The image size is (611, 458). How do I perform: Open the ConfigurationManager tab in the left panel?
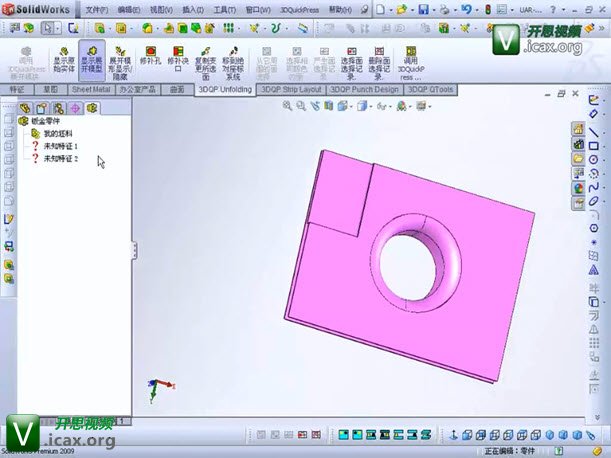pos(58,108)
